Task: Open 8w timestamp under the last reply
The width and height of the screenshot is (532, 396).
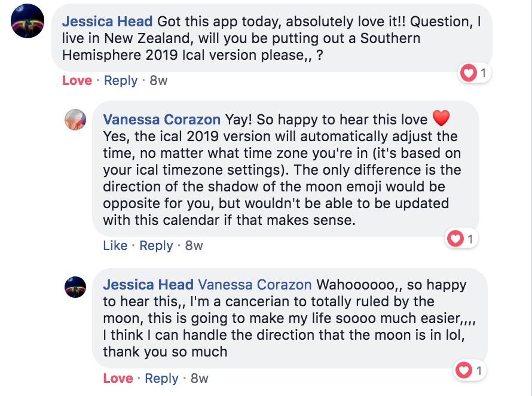Action: pos(200,378)
